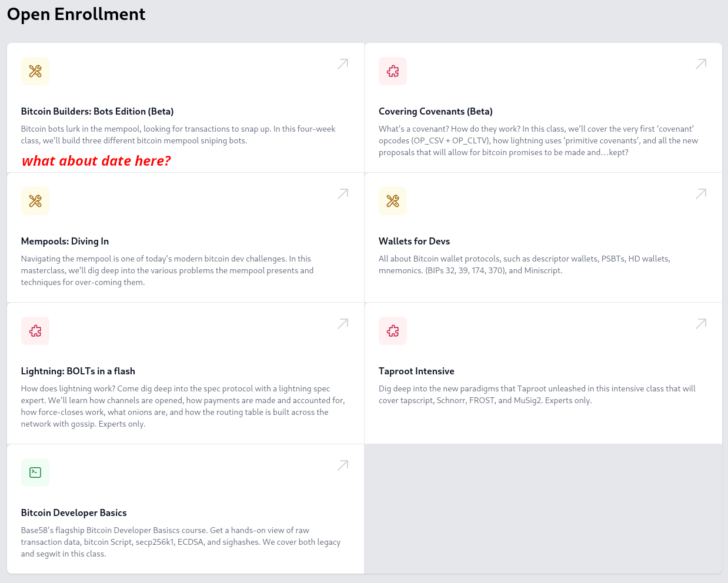Open the arrow on Bitcoin Developer Basics

point(343,465)
